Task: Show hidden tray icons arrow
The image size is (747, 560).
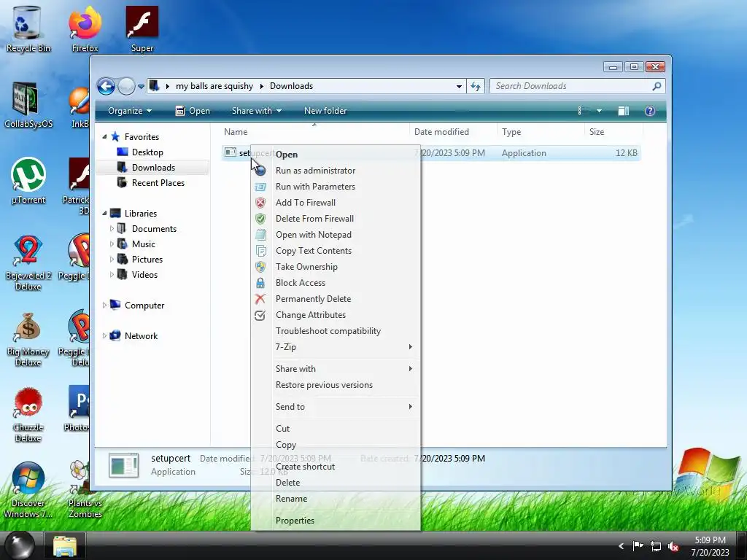Action: 621,546
